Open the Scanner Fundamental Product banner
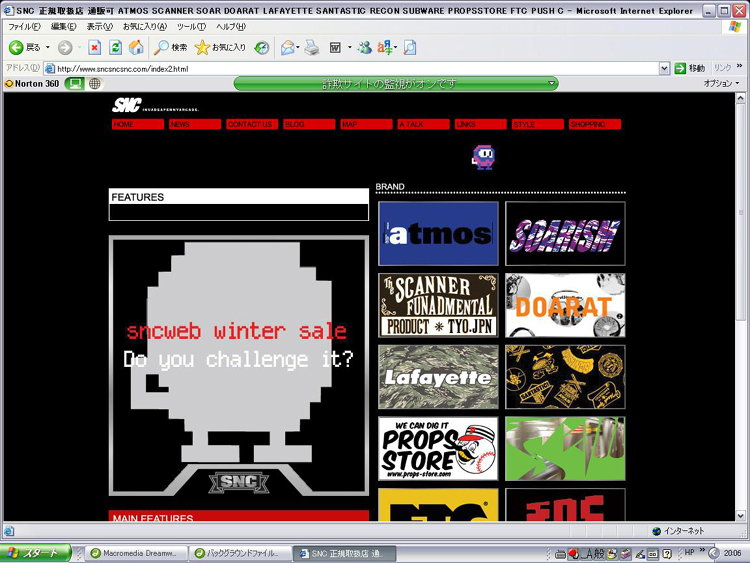 (438, 305)
